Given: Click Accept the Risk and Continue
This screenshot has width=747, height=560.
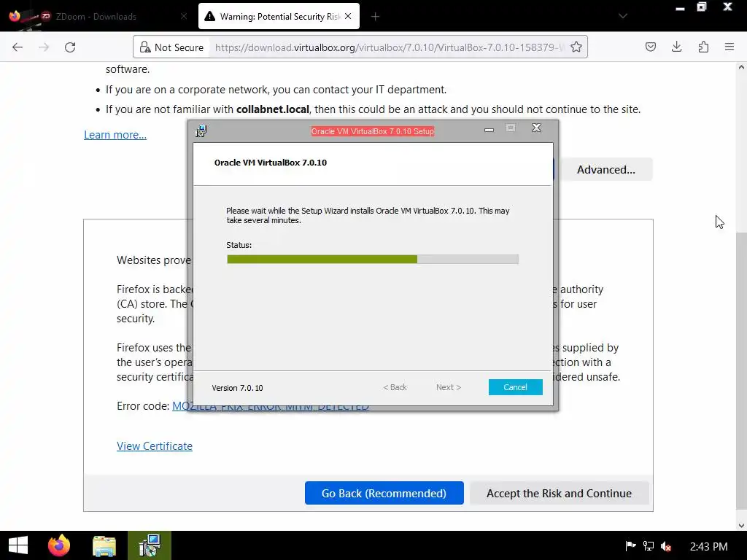Looking at the screenshot, I should pyautogui.click(x=560, y=493).
